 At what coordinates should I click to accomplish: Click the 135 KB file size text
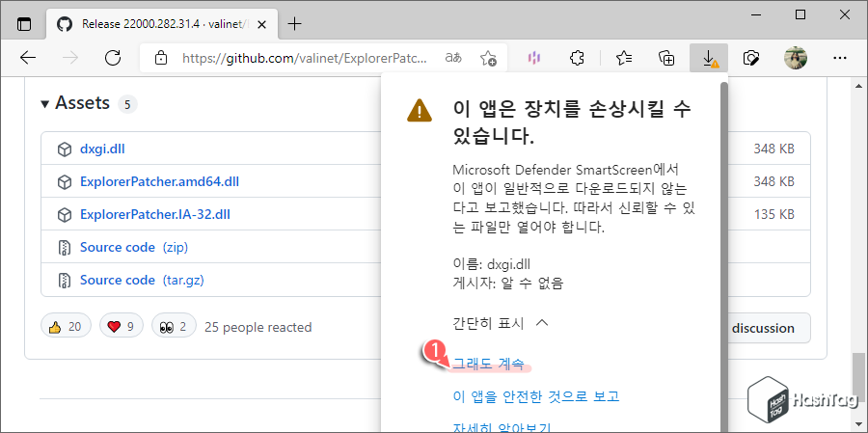(x=773, y=214)
